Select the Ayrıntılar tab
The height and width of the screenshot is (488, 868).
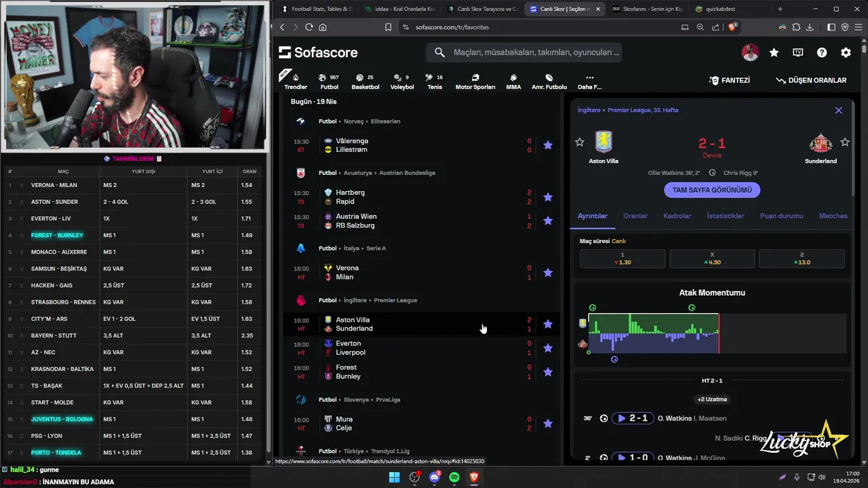click(592, 216)
